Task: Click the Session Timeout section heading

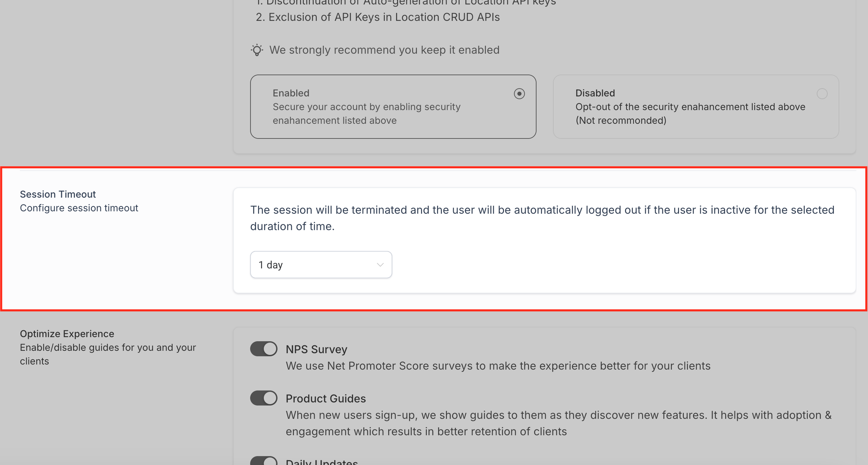Action: [x=58, y=194]
